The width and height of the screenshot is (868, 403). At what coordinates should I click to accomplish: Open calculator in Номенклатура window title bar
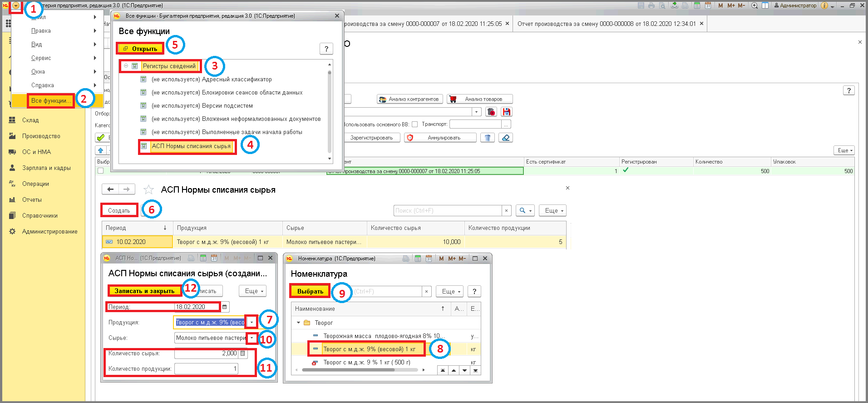click(418, 259)
